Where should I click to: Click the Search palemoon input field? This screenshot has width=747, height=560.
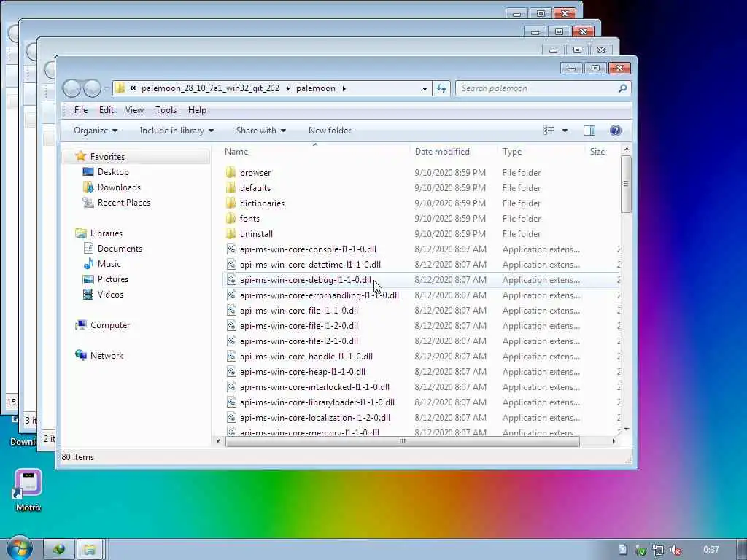point(543,88)
